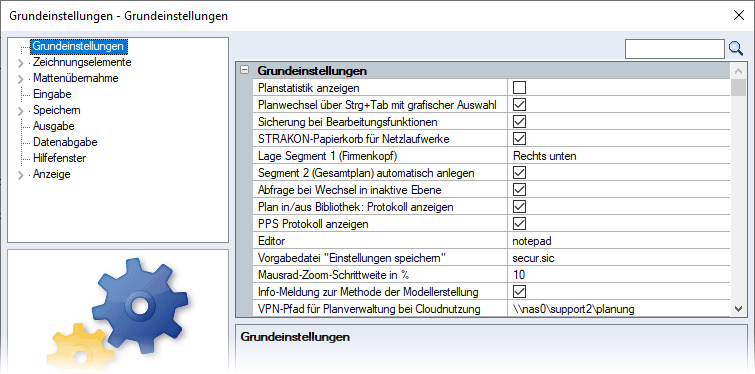Click the Editor value notepad field
This screenshot has width=755, height=374.
click(x=619, y=240)
